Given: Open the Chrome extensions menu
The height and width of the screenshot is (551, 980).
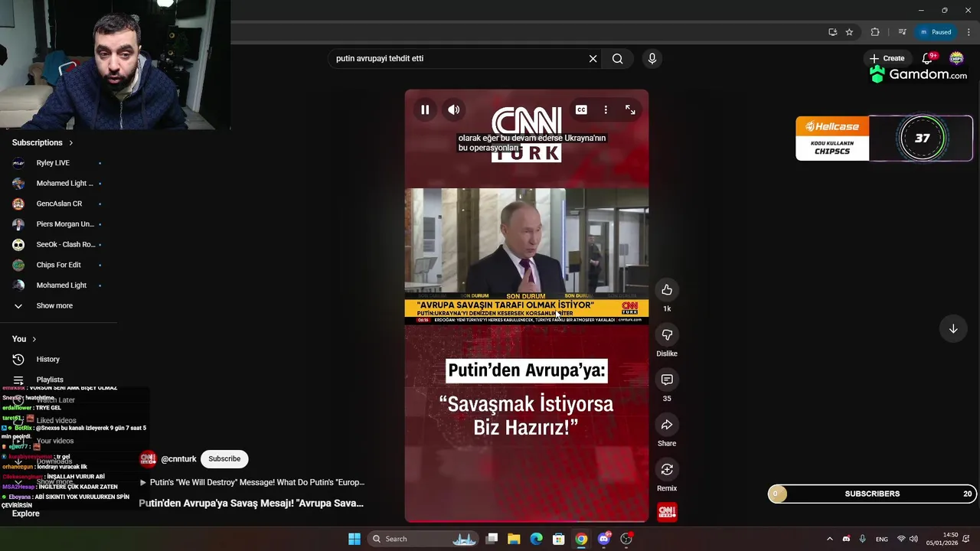Looking at the screenshot, I should (x=875, y=32).
